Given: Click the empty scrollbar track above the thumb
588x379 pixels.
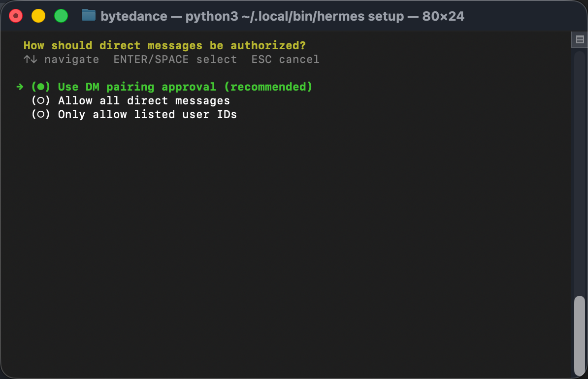Looking at the screenshot, I should coord(580,172).
